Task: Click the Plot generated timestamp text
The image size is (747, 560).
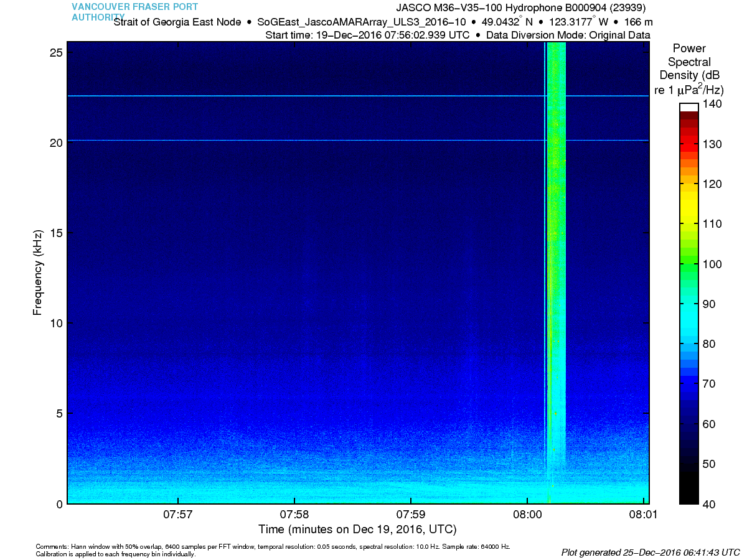Action: click(651, 552)
